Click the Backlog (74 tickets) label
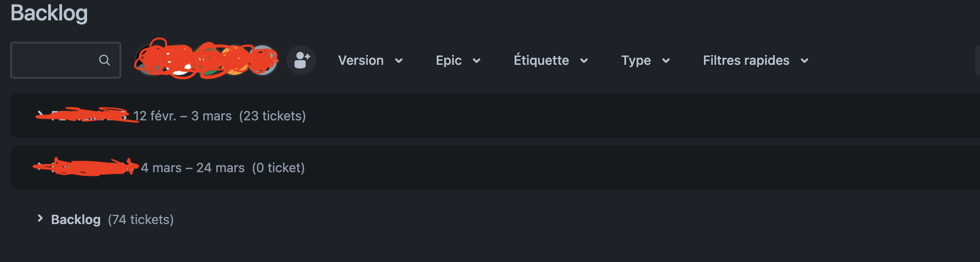Image resolution: width=980 pixels, height=262 pixels. (112, 219)
